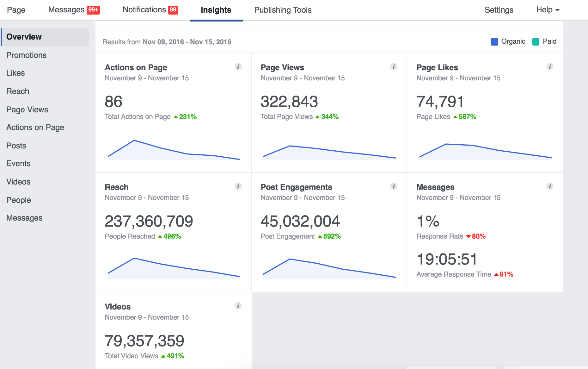The width and height of the screenshot is (588, 369).
Task: Open the Messages 99+ badge
Action: [x=93, y=10]
